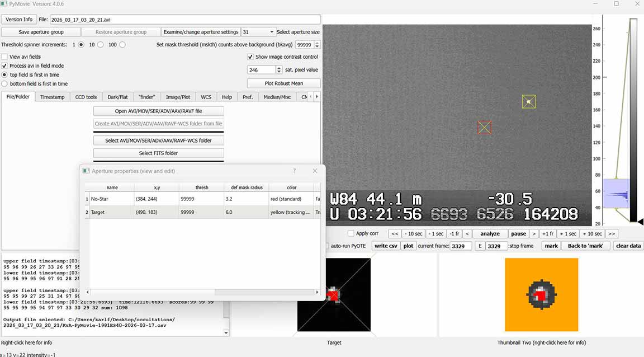Enable the View avi fields checkbox
This screenshot has height=357, width=644.
pos(5,57)
